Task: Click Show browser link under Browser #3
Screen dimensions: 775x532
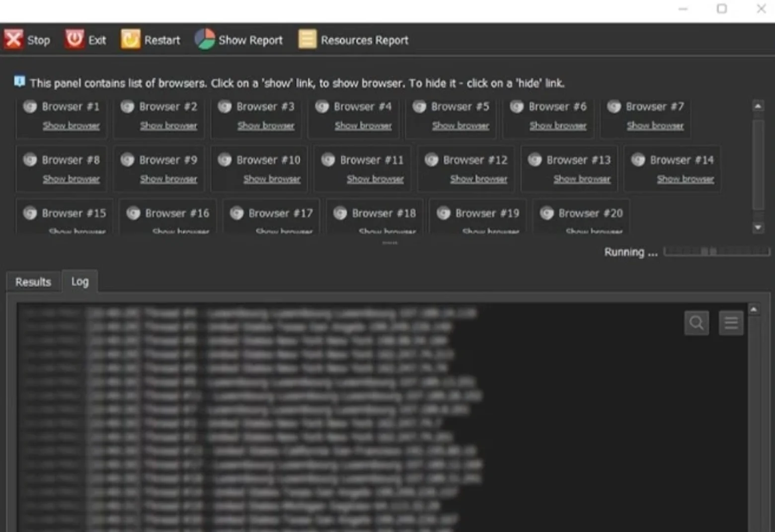Action: 266,126
